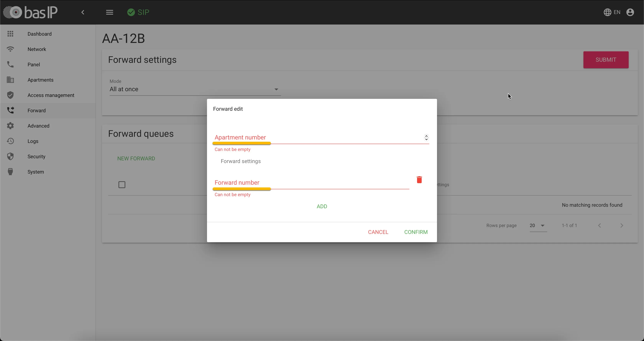Open Network menu item

(x=48, y=49)
